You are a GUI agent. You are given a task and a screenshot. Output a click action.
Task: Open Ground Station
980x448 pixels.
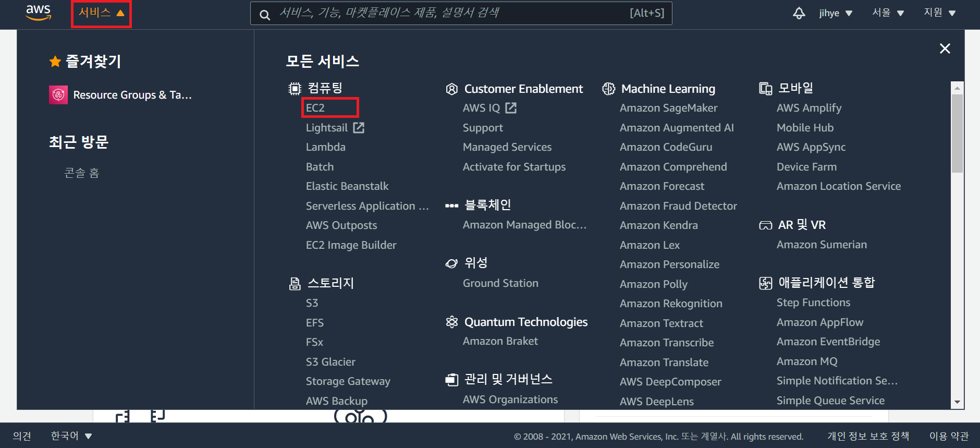[500, 283]
